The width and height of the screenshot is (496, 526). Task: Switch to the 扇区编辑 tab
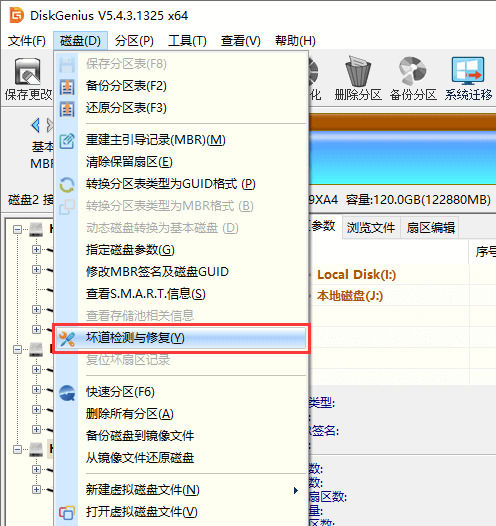tap(430, 228)
